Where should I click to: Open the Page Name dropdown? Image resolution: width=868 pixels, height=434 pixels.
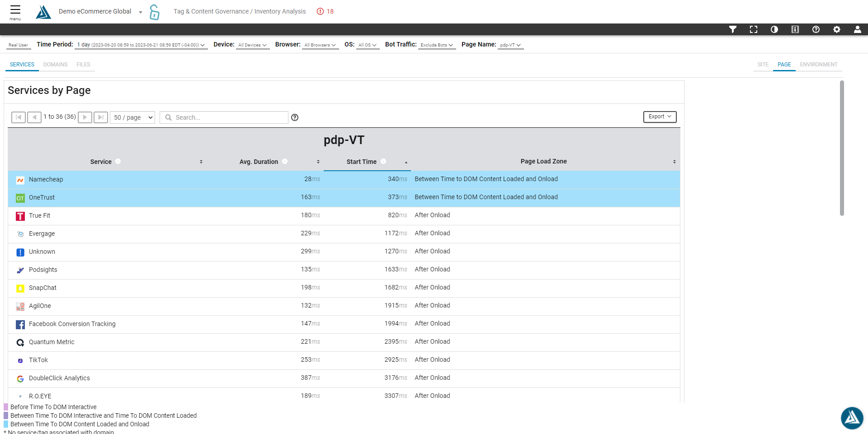pyautogui.click(x=510, y=45)
